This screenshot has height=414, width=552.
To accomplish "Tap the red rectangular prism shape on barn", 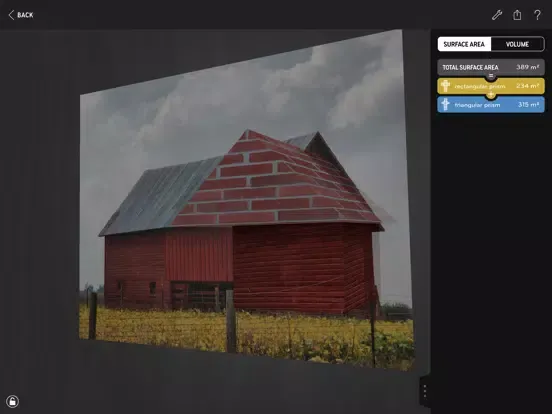I will click(303, 269).
